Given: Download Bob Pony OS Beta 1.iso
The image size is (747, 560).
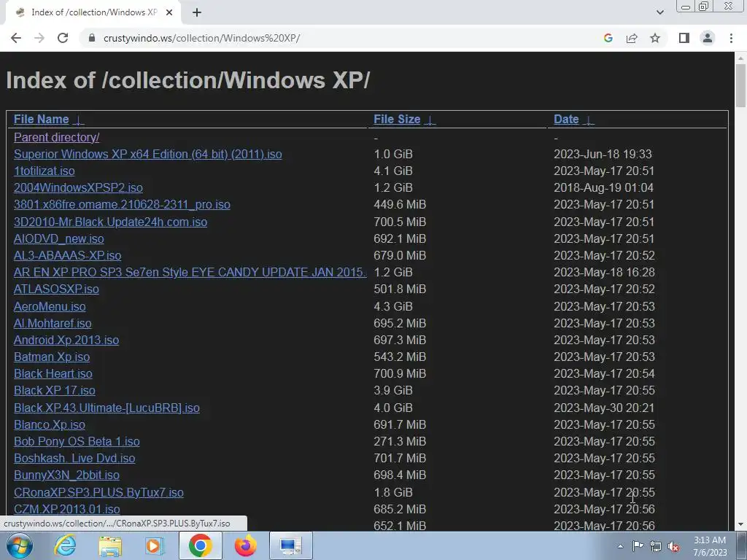Looking at the screenshot, I should pyautogui.click(x=77, y=441).
